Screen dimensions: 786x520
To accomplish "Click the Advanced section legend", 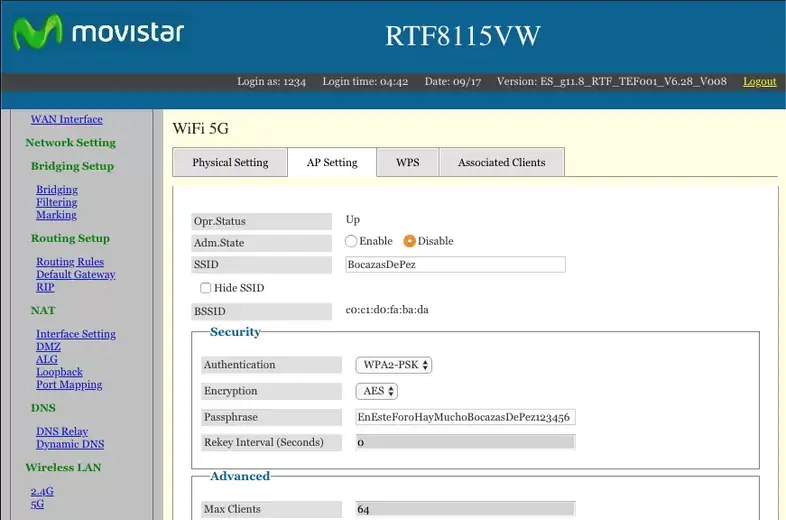I will [240, 476].
